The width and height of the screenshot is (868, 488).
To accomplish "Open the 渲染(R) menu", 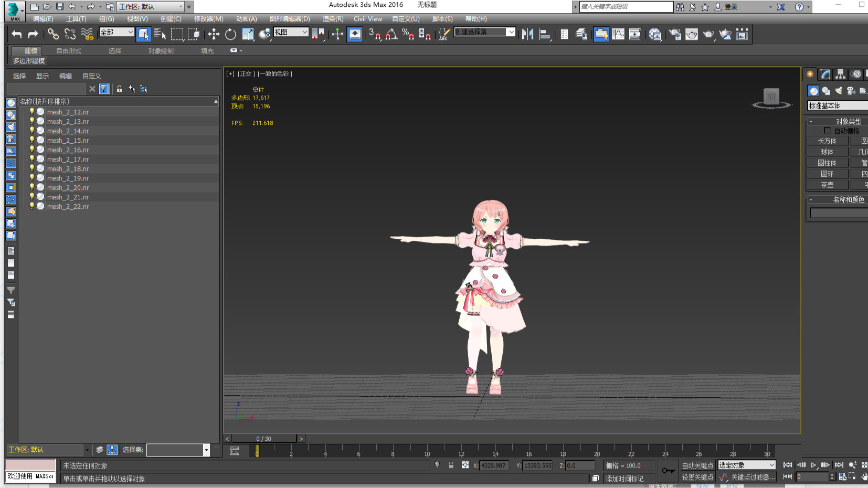I will 333,19.
